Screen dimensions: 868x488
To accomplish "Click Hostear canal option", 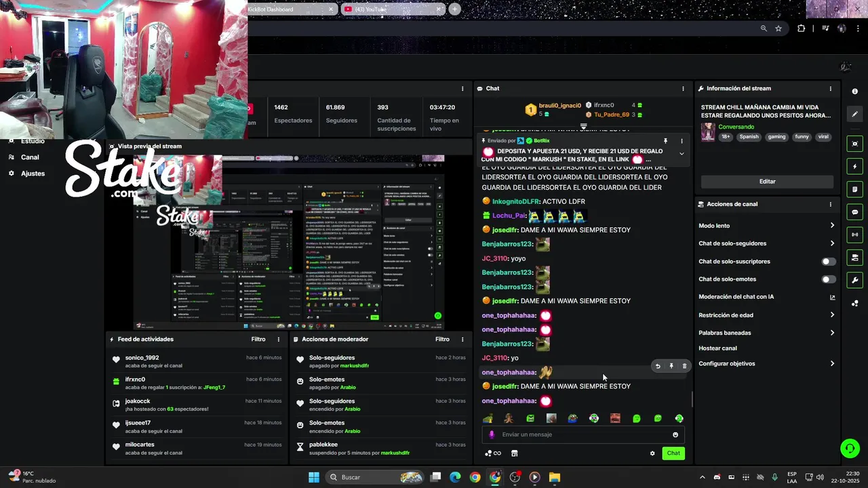I will click(x=717, y=348).
